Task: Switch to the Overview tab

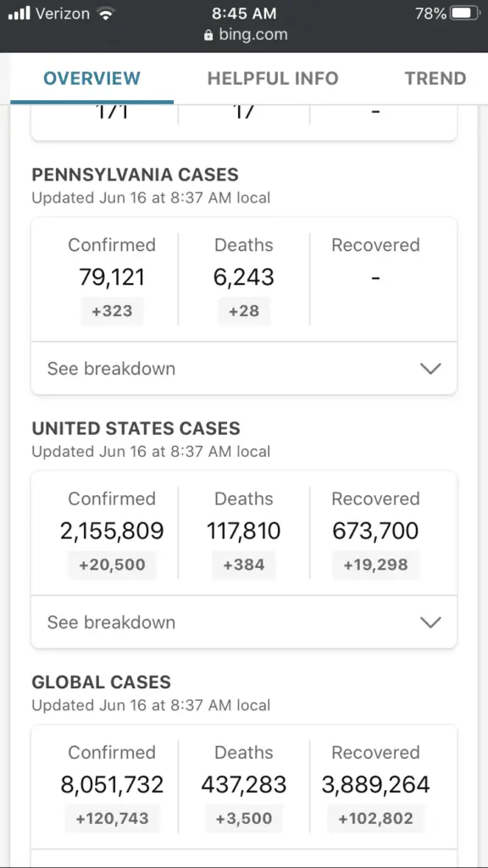Action: click(x=91, y=79)
